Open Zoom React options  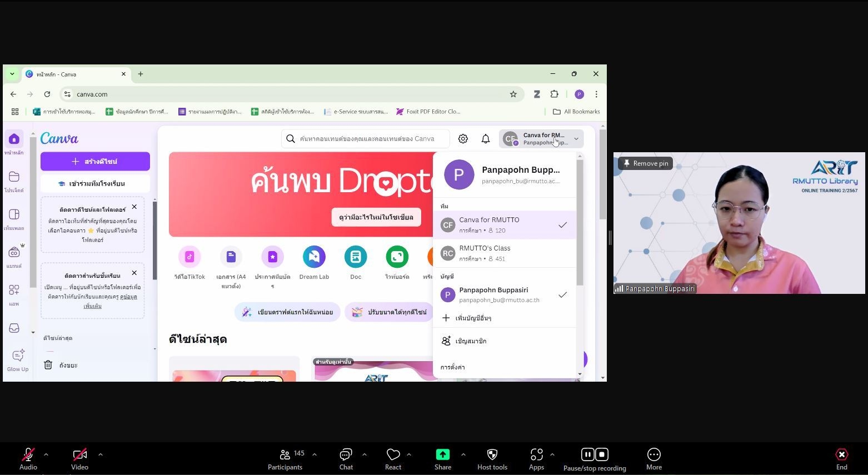click(393, 459)
